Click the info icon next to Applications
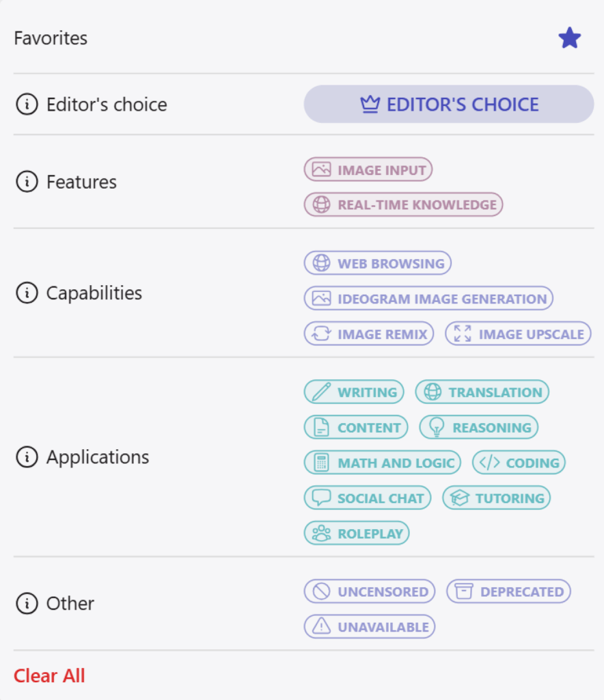The height and width of the screenshot is (700, 604). (27, 457)
